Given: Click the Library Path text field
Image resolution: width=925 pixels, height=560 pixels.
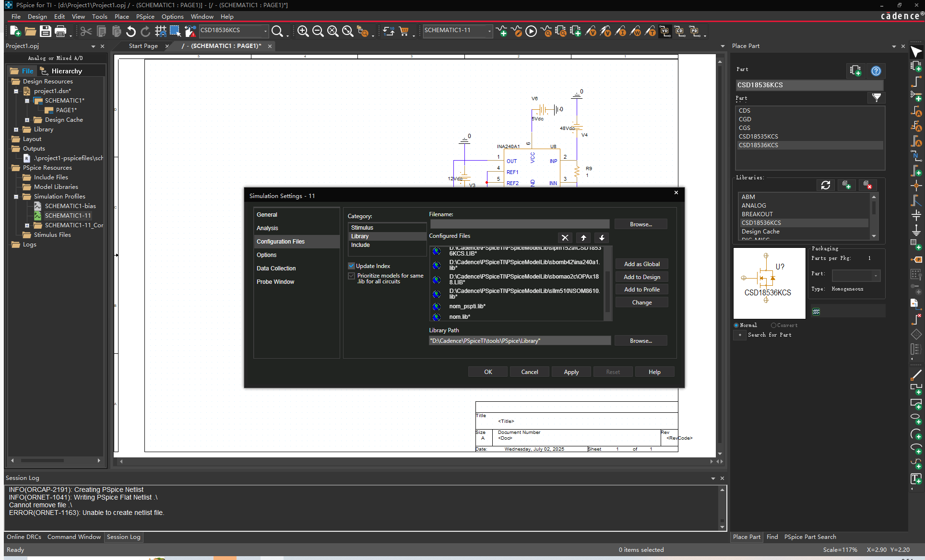Looking at the screenshot, I should (x=520, y=341).
